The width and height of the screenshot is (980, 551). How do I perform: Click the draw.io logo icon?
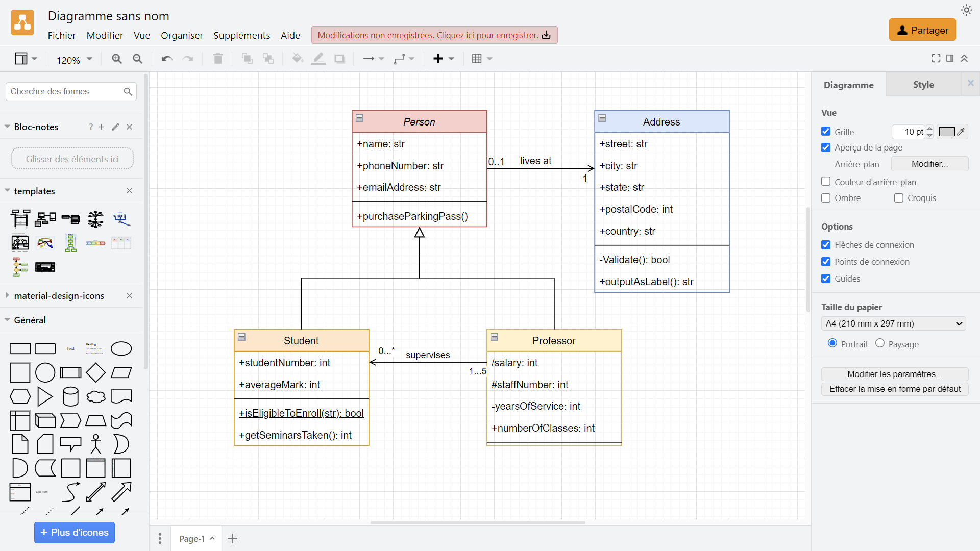click(22, 23)
